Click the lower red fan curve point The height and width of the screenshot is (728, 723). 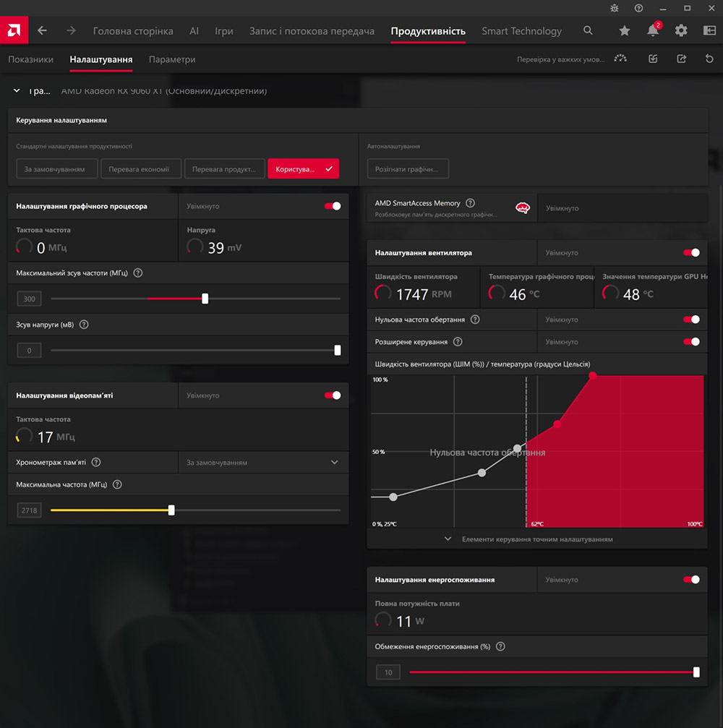point(557,424)
